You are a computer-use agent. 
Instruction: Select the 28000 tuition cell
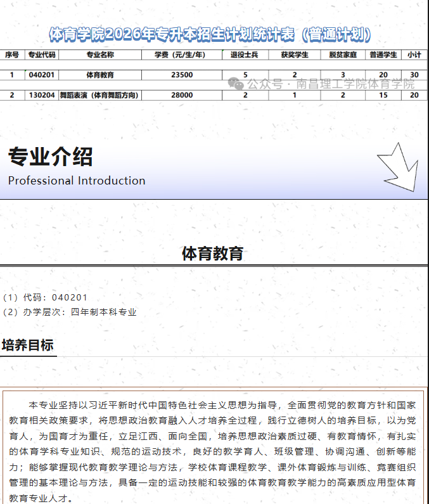click(182, 95)
